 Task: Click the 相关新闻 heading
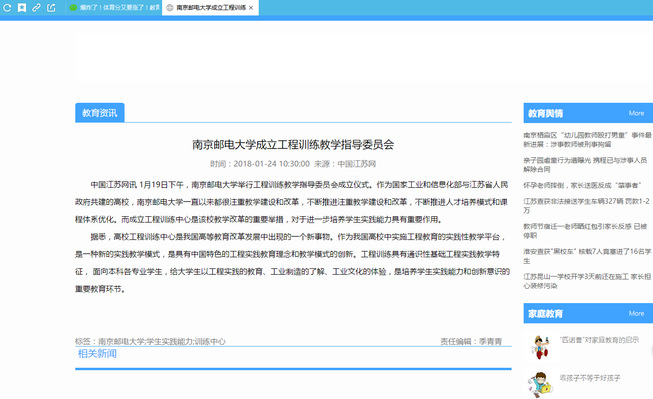(x=97, y=354)
